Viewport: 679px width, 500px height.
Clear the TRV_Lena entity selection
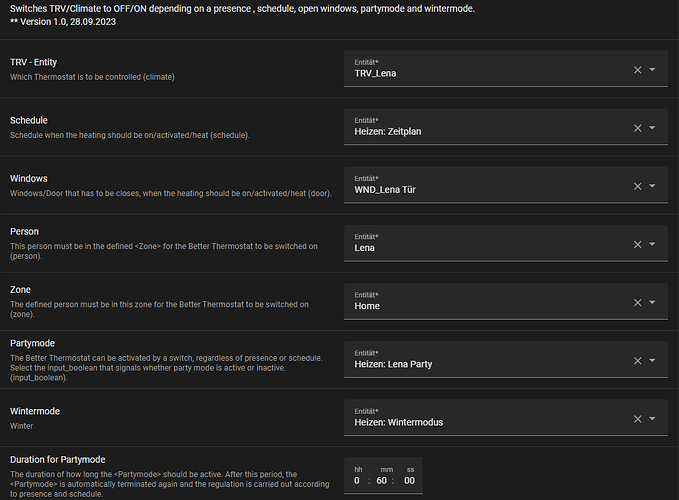[x=638, y=70]
